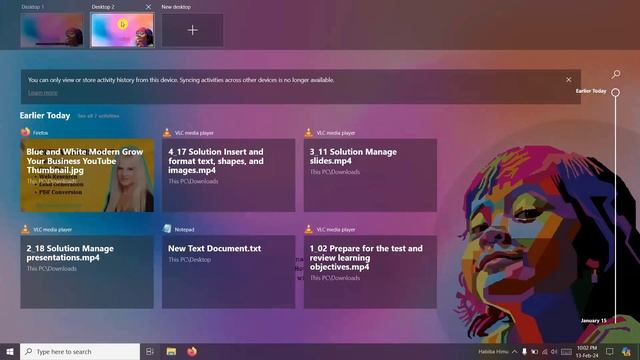Open 3_11 Solution Manage slides.mp4 activity

(370, 175)
